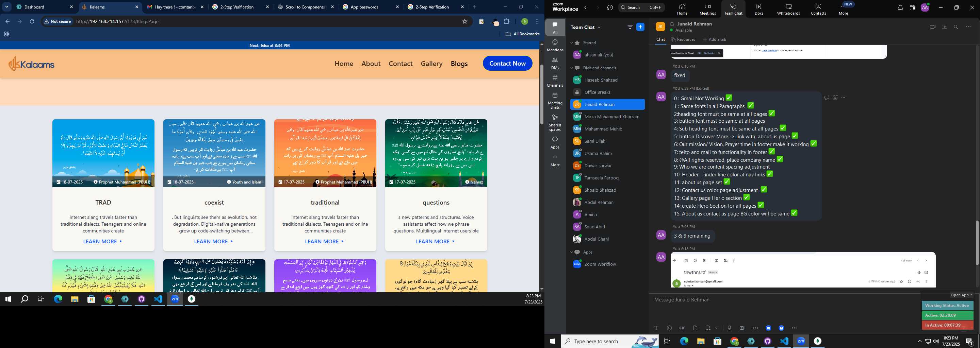This screenshot has height=348, width=980.
Task: Record video message in composer
Action: pos(742,328)
